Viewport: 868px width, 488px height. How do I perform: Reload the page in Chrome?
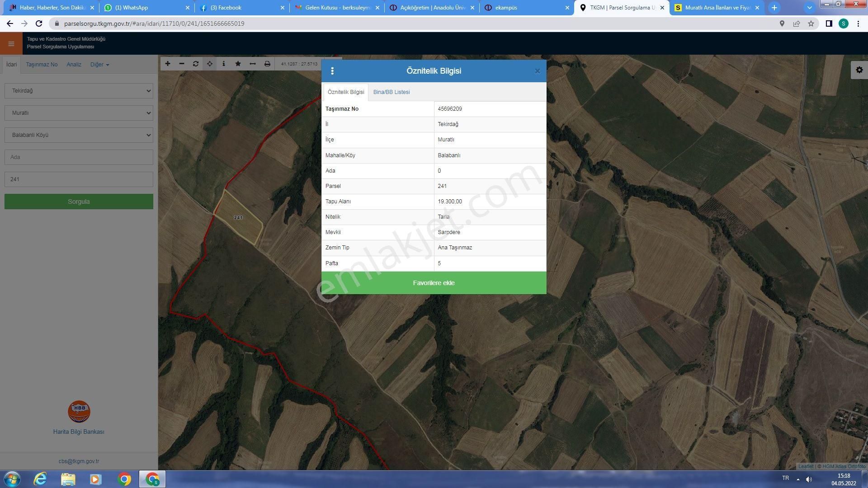[39, 23]
